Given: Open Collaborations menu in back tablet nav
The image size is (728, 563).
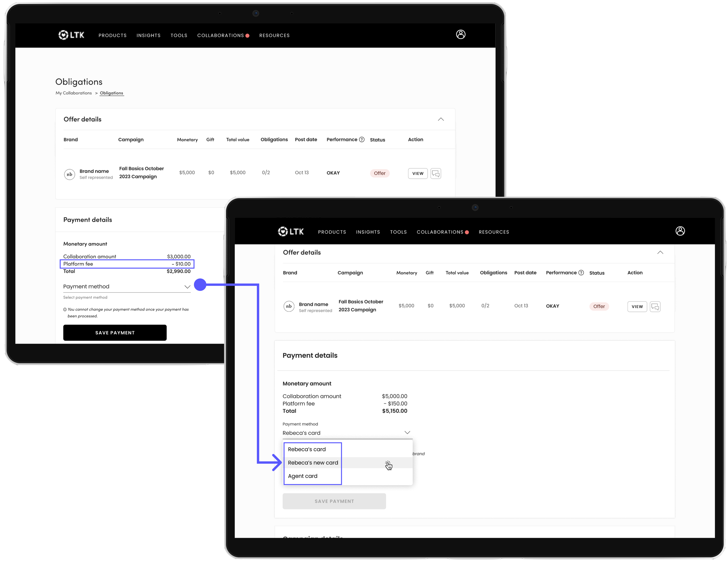Looking at the screenshot, I should pyautogui.click(x=221, y=35).
